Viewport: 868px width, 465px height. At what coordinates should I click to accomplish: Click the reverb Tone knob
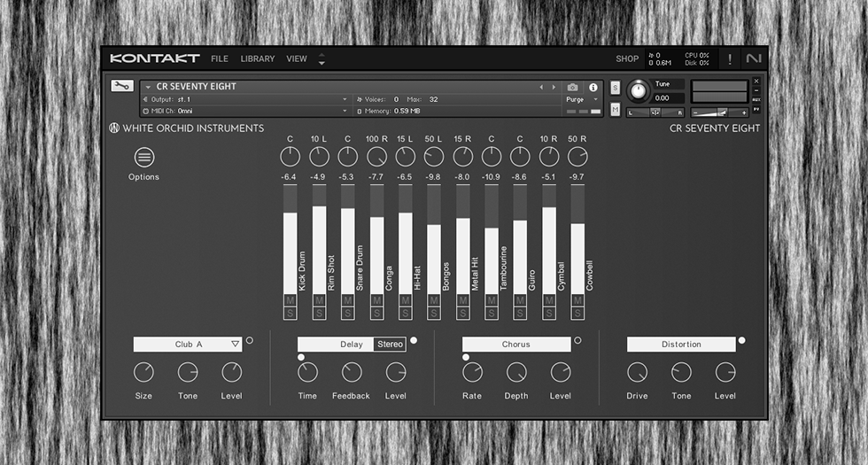[188, 373]
